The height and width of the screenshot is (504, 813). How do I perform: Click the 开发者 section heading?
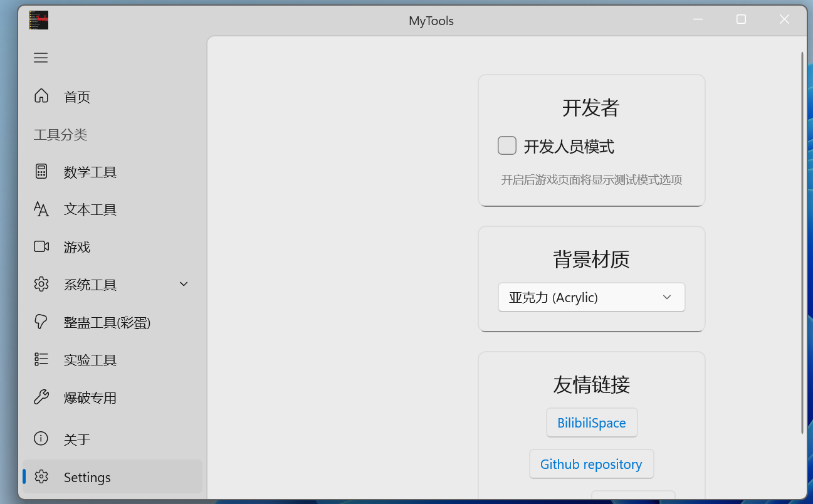point(591,108)
